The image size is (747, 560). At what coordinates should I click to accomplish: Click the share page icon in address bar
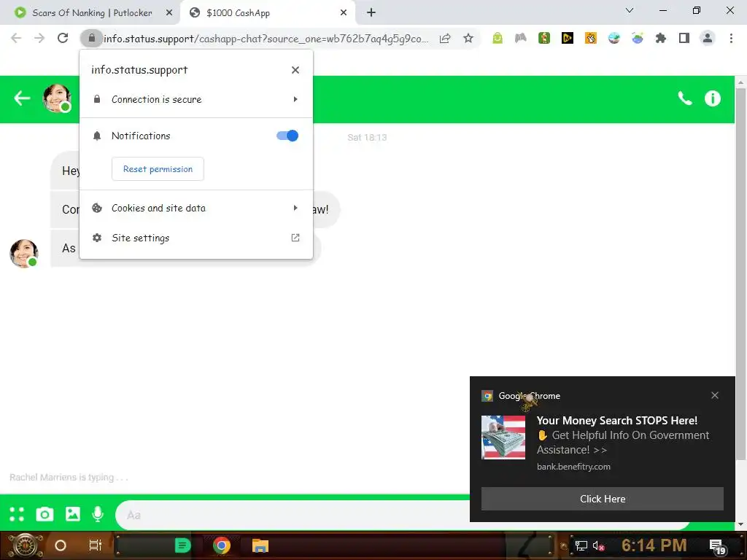point(445,38)
